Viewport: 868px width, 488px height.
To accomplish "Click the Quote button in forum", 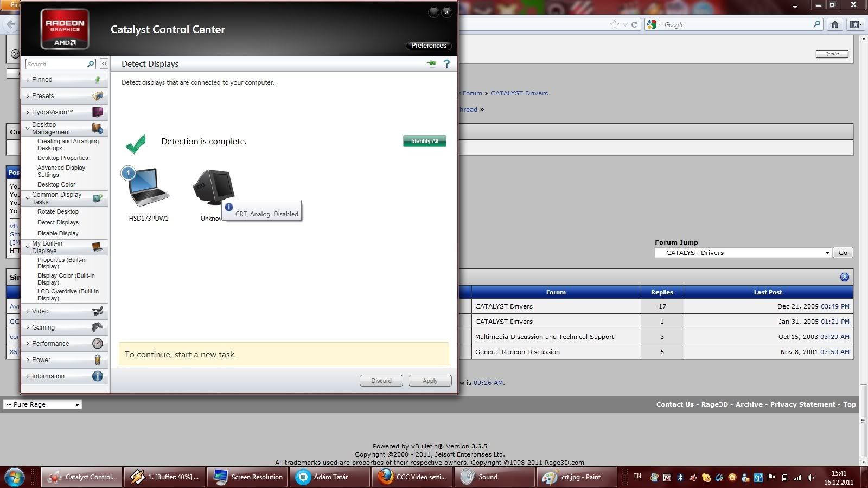I will coord(832,54).
